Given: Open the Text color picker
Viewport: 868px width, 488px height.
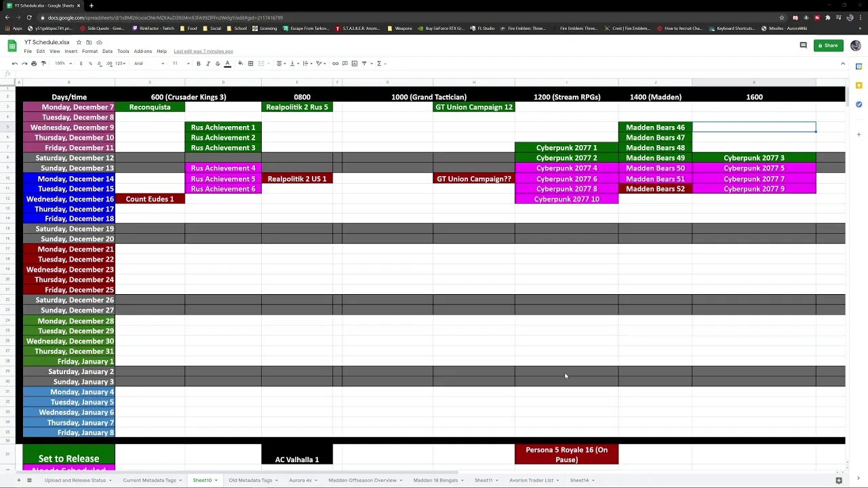Looking at the screenshot, I should 227,64.
